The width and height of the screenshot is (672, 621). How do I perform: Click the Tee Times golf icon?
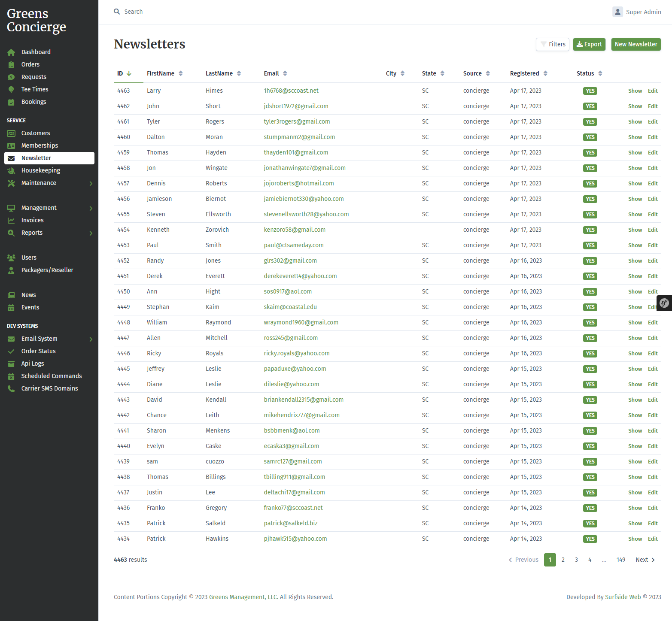coord(11,90)
